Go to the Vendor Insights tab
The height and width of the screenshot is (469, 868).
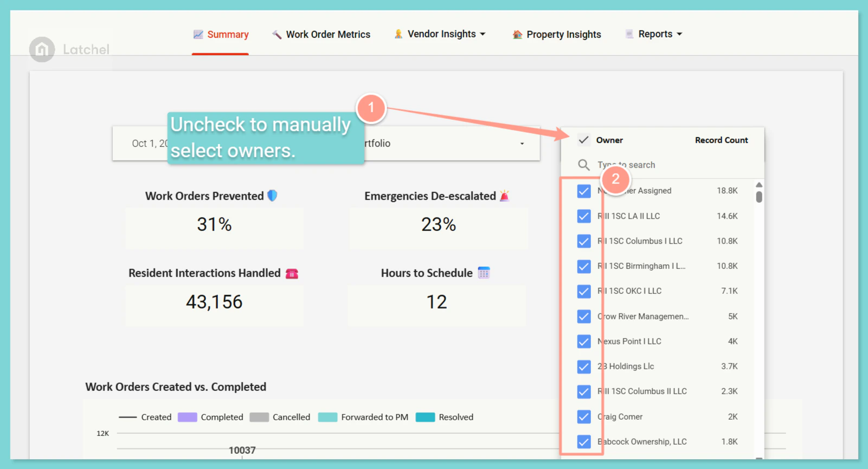(440, 34)
